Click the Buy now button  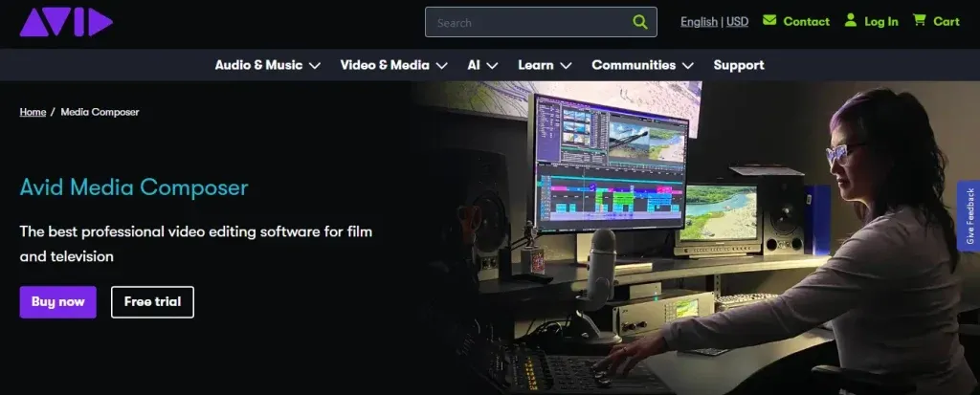(58, 302)
